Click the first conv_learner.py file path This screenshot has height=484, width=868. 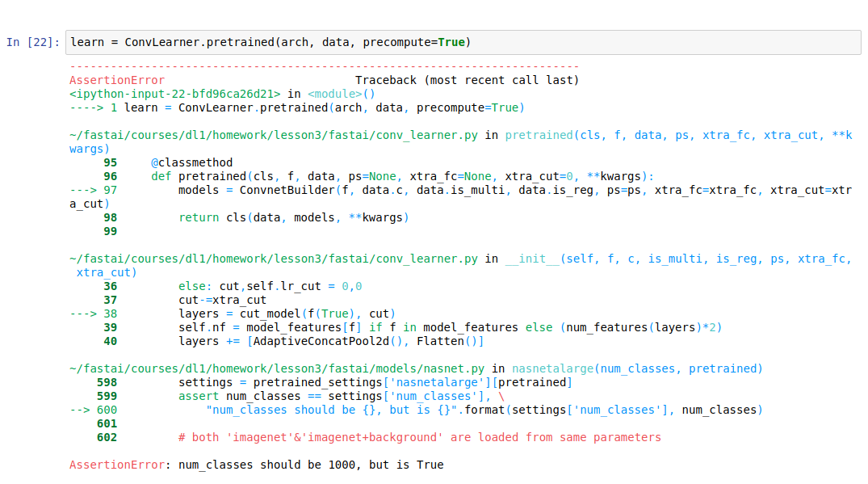point(274,135)
